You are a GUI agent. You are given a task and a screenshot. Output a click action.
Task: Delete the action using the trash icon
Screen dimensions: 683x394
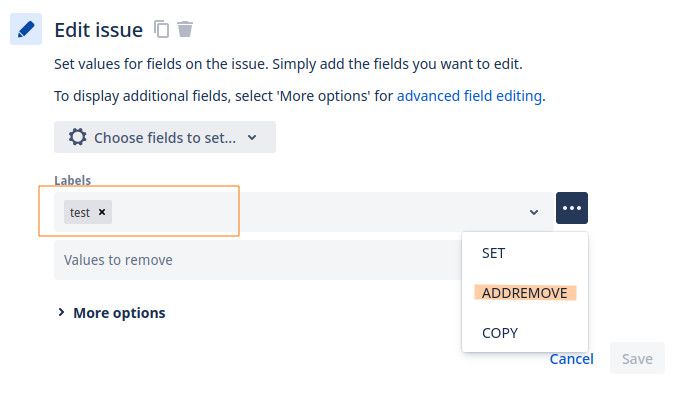pyautogui.click(x=185, y=29)
